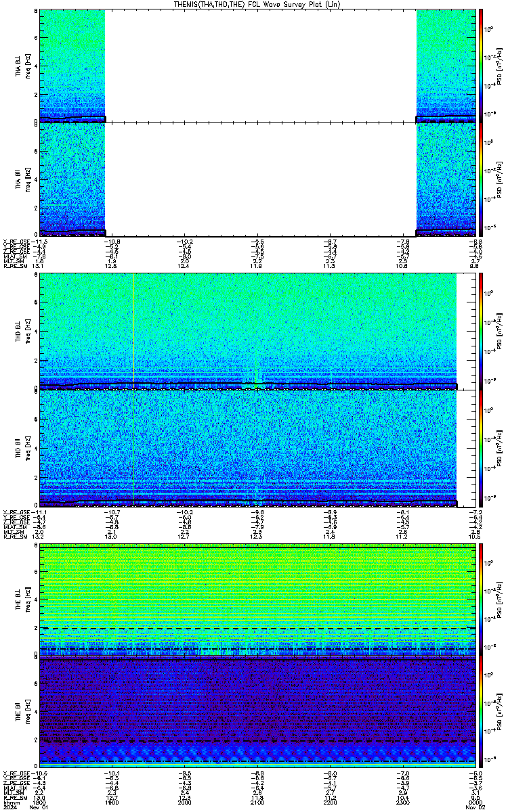This screenshot has height=812, width=508.
Task: Click the THA B-perpendicular spectrogram left data segment
Action: coord(72,65)
